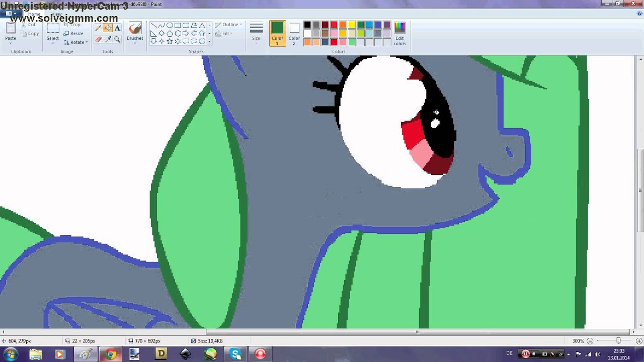Activate the Color 1 foreground box
The width and height of the screenshot is (644, 362).
(x=277, y=33)
